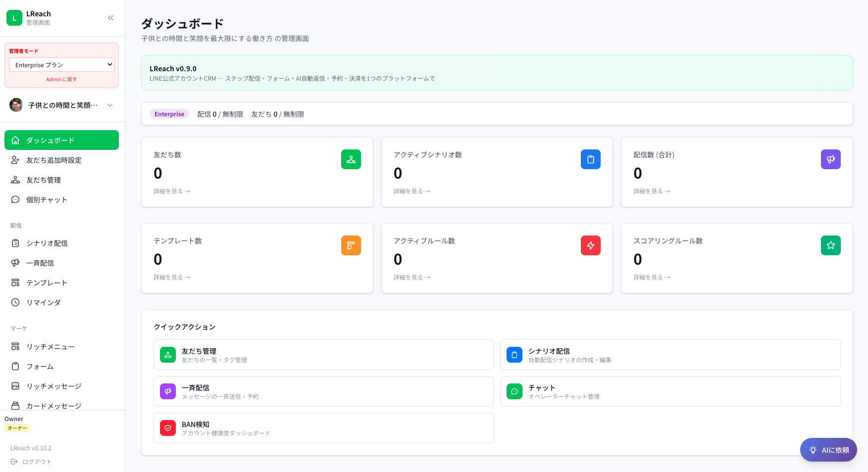Click the 詳細を見る link on 友だち数 card

(172, 191)
